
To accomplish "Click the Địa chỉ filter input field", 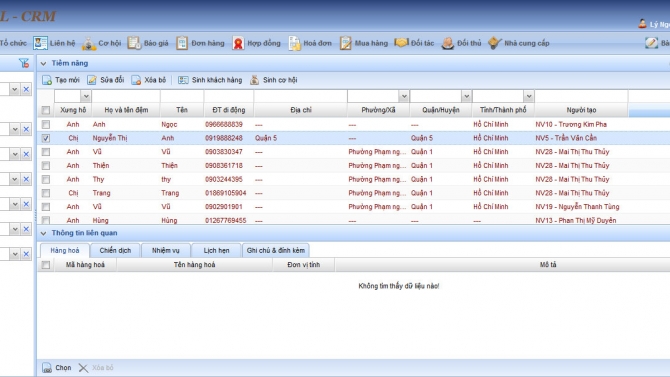I will click(x=300, y=96).
